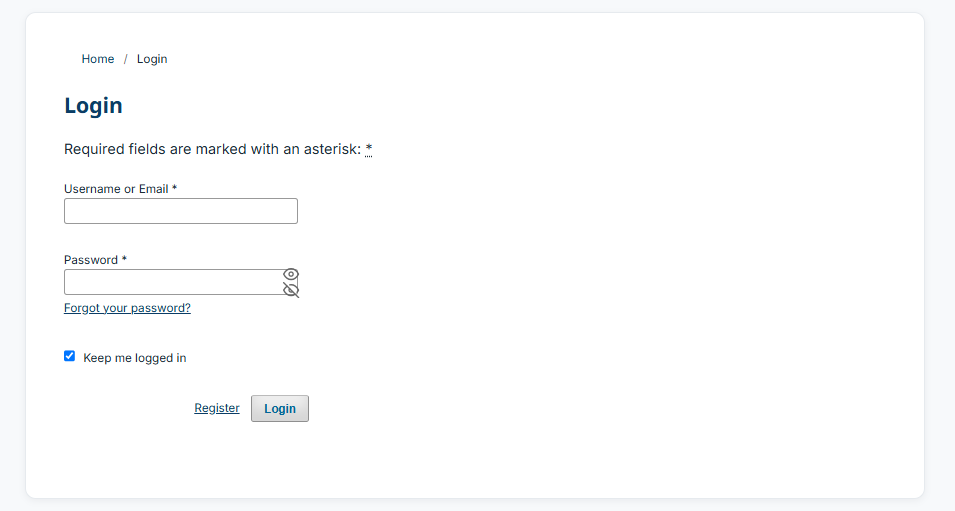This screenshot has height=511, width=955.
Task: Open the Forgot your password link
Action: pos(127,308)
